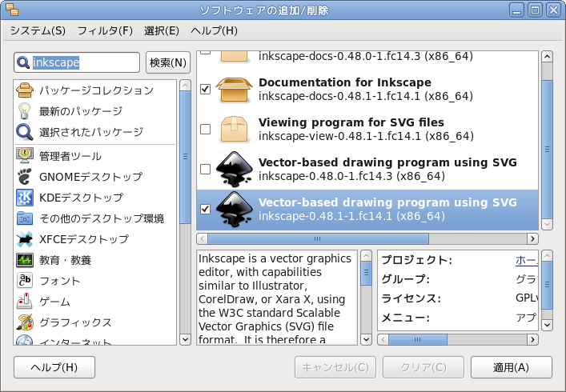Screen dimensions: 566x392
Task: Click the search magnifier icon in search field
Action: [23, 62]
